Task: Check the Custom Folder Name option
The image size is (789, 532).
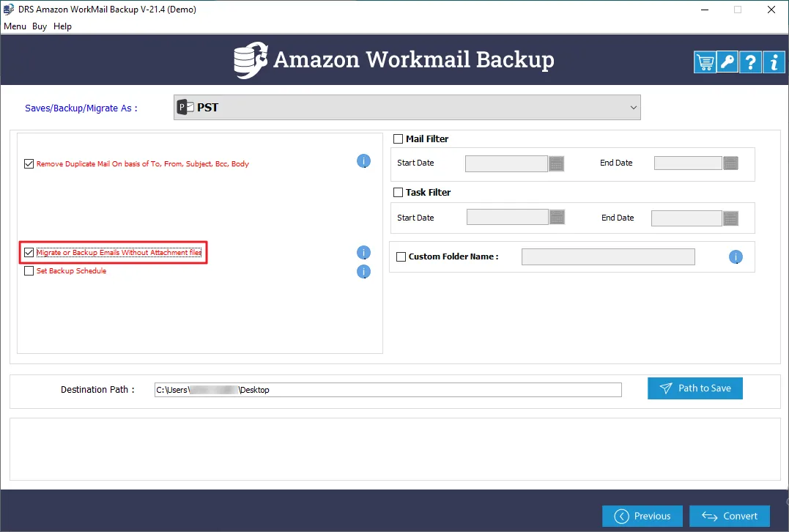Action: (x=401, y=256)
